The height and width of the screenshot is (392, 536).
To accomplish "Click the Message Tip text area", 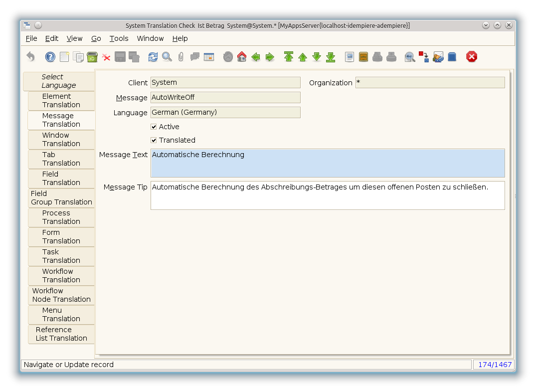I will coord(328,195).
